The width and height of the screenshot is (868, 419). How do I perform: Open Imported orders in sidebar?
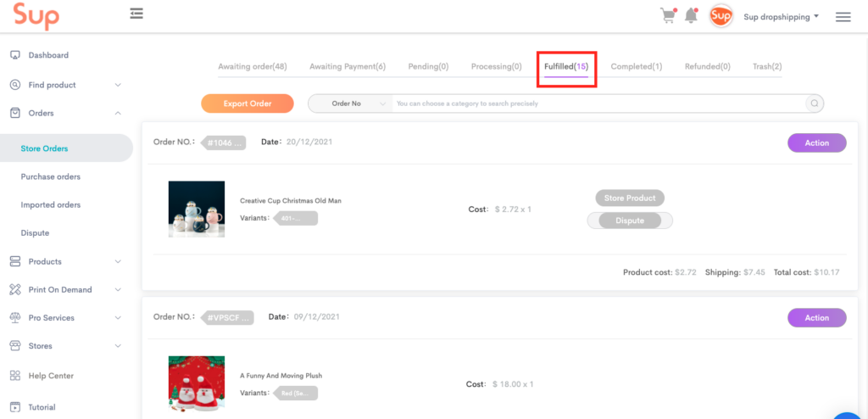(50, 205)
